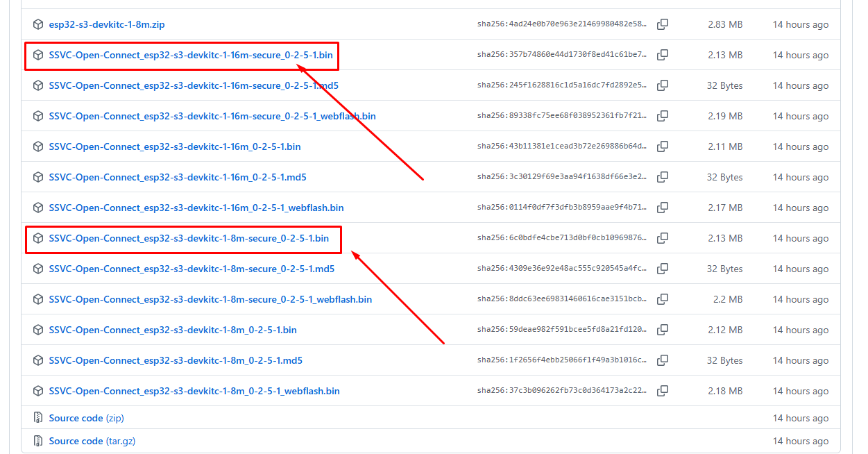
Task: Copy SHA256 hash of esp32-s3-devkitc-1-8m.zip
Action: tap(663, 24)
